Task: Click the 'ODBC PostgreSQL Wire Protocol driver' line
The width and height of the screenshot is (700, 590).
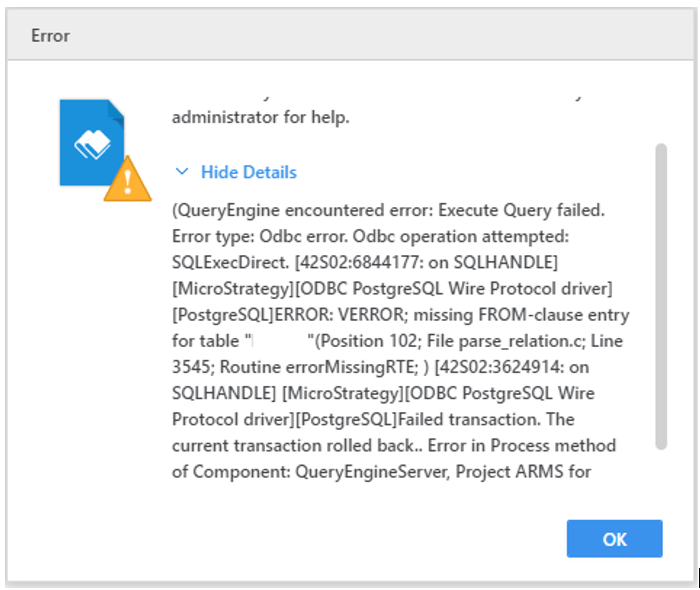Action: pyautogui.click(x=392, y=289)
